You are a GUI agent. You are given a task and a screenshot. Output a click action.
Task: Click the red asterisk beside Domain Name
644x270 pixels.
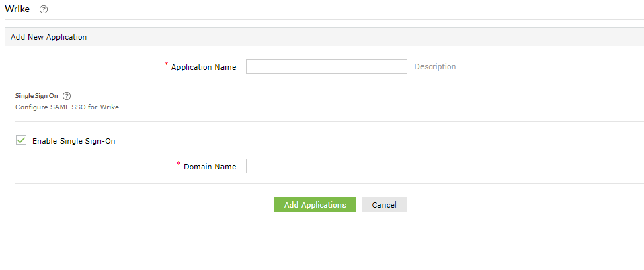point(179,164)
